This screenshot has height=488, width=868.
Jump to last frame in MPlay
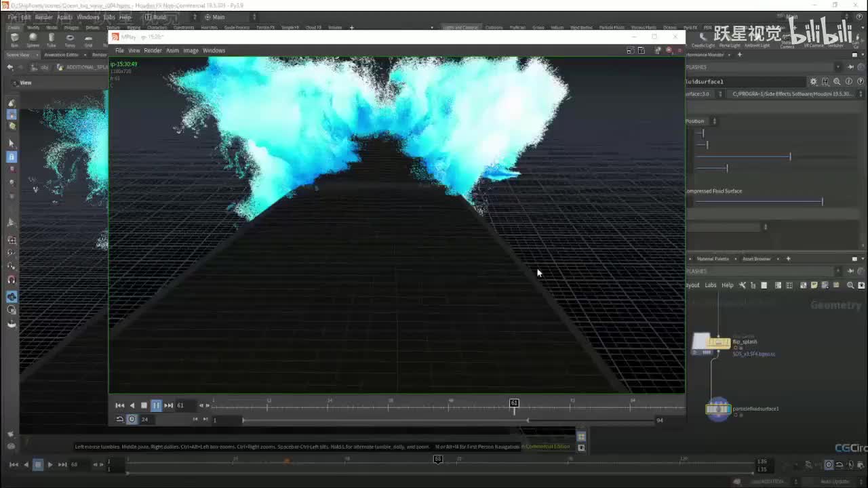coord(169,405)
